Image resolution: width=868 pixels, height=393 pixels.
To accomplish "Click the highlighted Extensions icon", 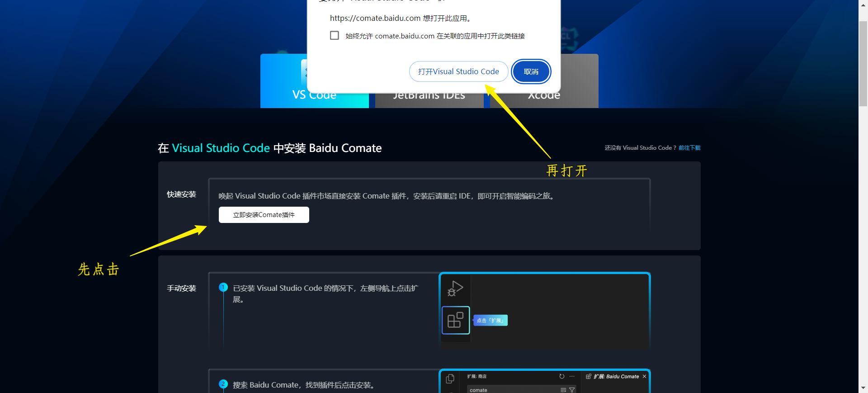I will coord(456,320).
